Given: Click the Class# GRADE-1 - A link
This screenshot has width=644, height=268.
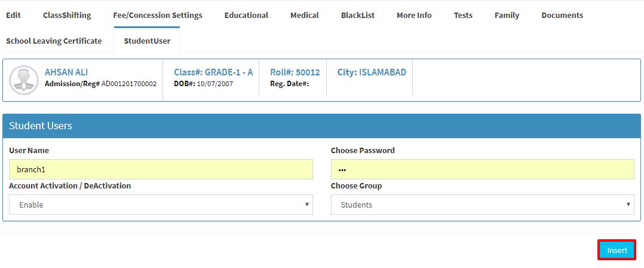Looking at the screenshot, I should click(x=214, y=72).
